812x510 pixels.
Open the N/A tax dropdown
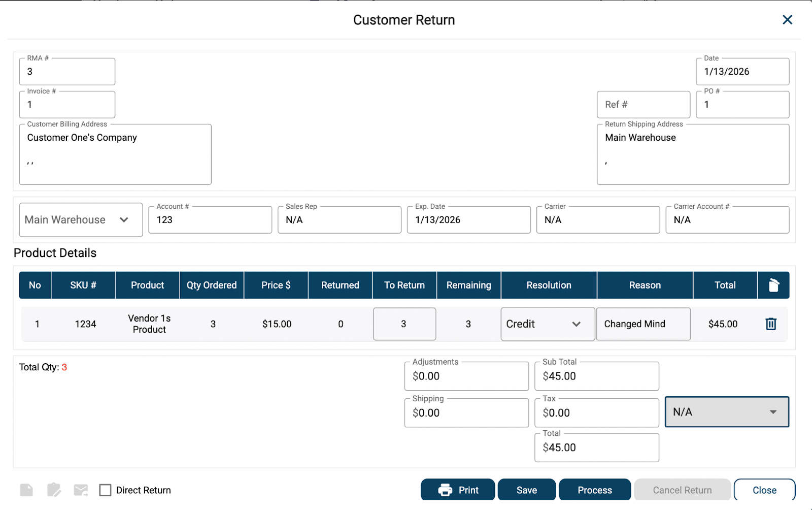(x=726, y=412)
